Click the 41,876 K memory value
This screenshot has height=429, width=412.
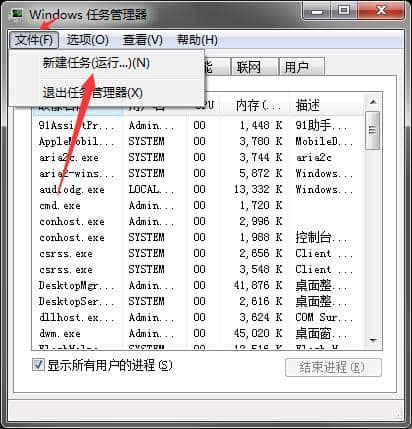point(258,285)
